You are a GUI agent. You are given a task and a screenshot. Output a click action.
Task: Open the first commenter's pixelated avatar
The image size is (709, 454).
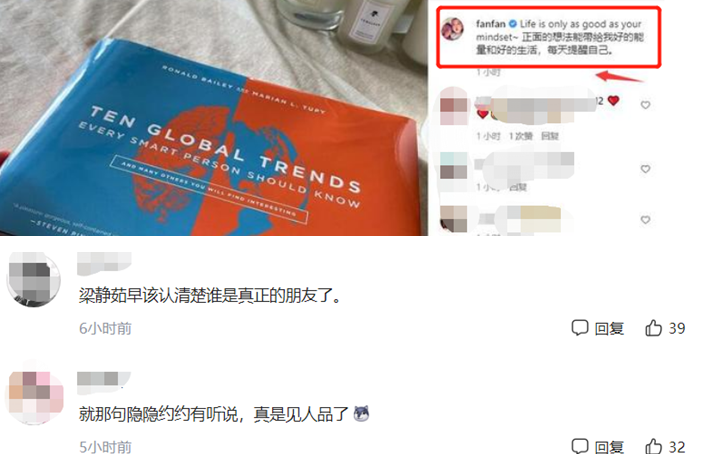click(34, 279)
